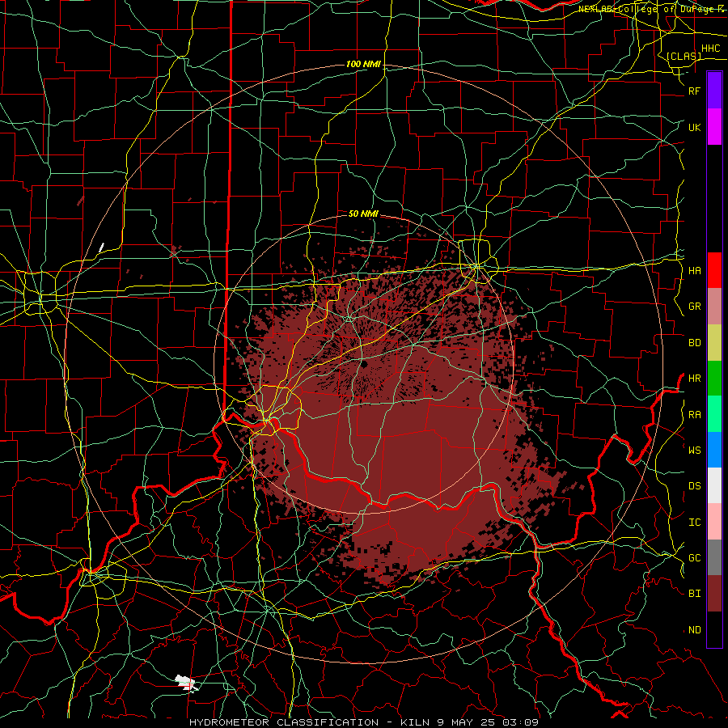Click the DS white legend swatch
The image size is (728, 728).
point(714,485)
